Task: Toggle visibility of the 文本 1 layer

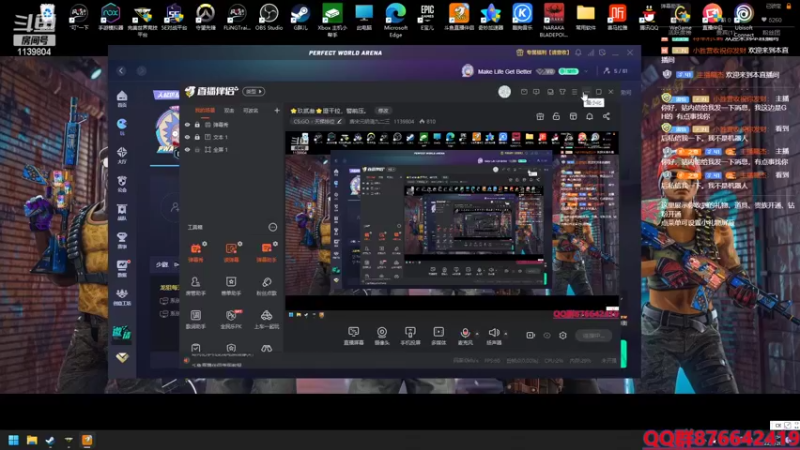Action: click(x=187, y=137)
